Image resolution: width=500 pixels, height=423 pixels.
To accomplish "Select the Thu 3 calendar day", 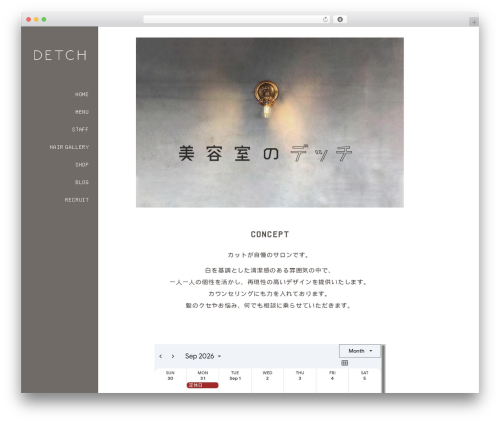I will click(x=300, y=380).
